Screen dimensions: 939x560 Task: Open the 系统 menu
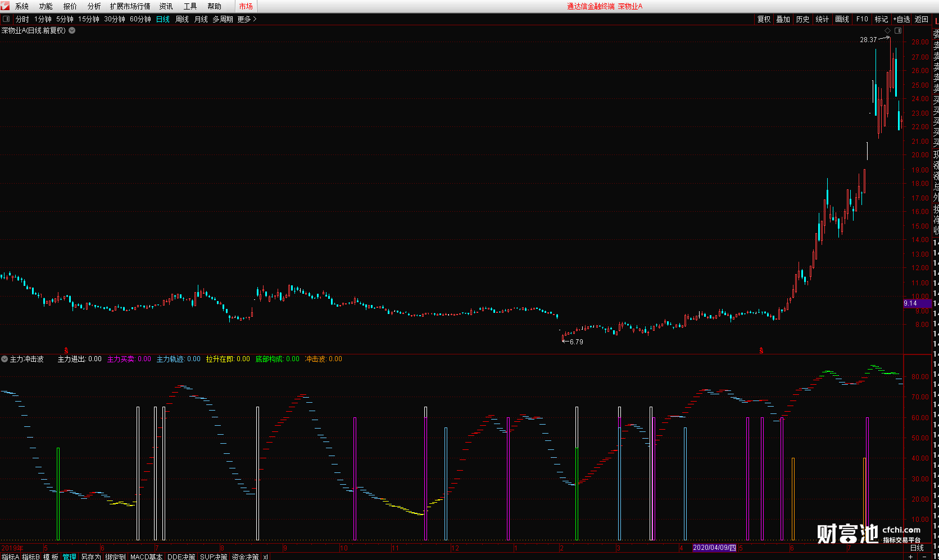coord(22,6)
